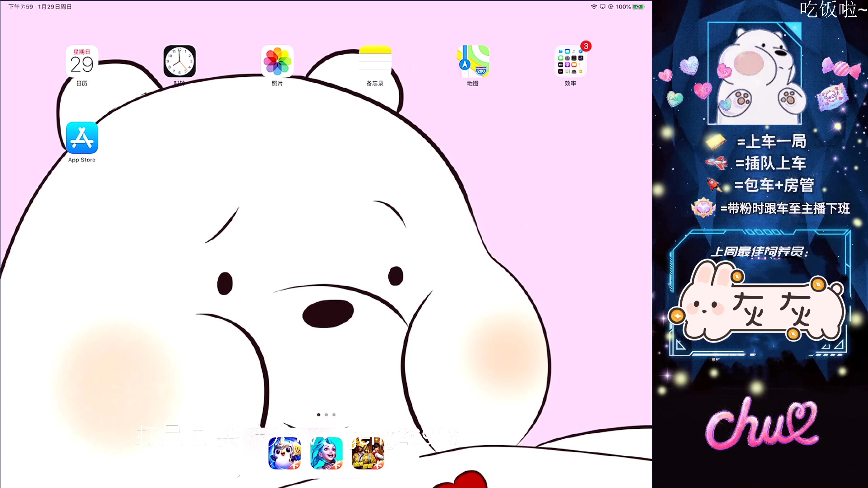Open the yellow-jacket battle royale game in dock
The height and width of the screenshot is (488, 868).
[368, 453]
